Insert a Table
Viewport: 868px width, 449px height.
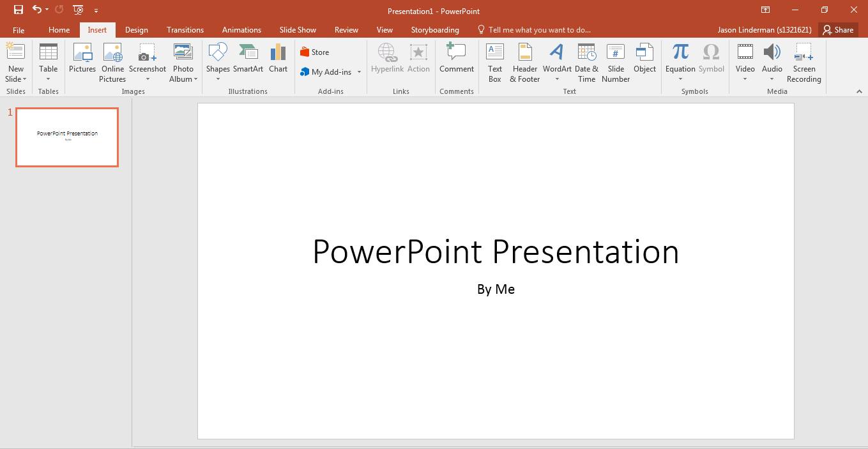click(48, 62)
